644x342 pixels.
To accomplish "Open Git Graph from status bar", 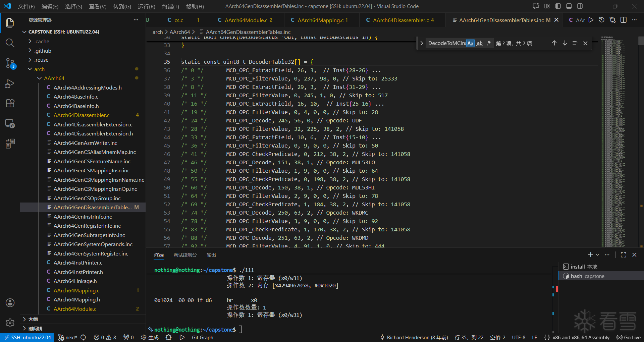I will coord(202,337).
